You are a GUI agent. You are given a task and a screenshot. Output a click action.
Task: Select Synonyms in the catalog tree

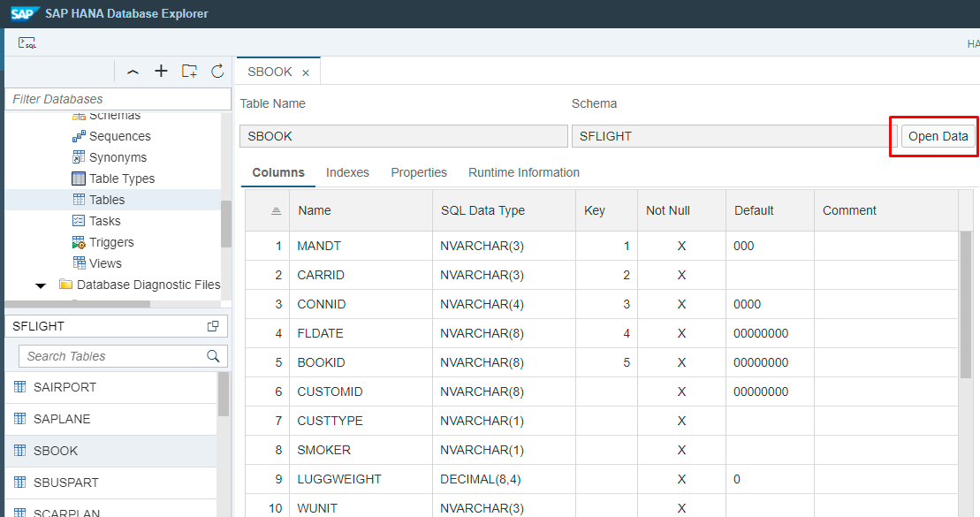click(118, 157)
